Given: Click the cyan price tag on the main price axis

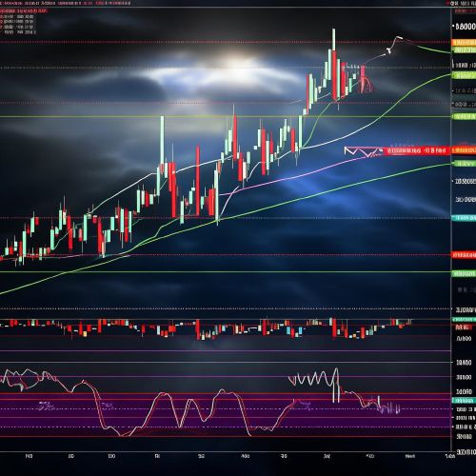Looking at the screenshot, I should point(464,218).
